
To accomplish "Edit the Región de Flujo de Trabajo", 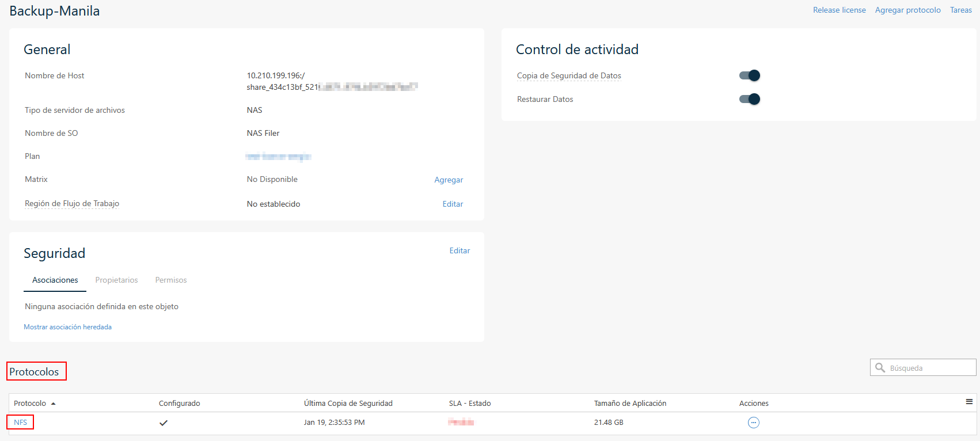I will [x=453, y=204].
